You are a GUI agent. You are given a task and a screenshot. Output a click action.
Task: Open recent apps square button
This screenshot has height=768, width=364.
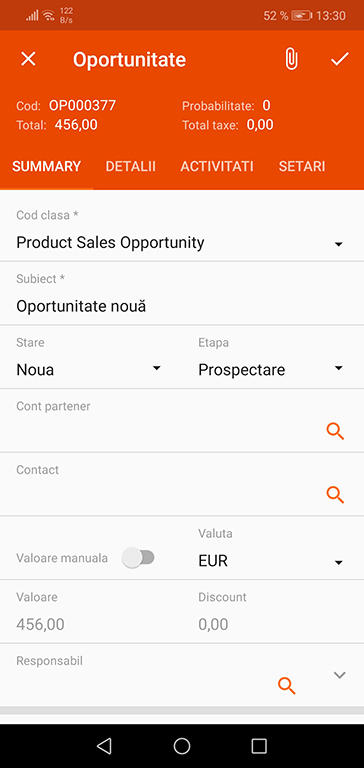coord(259,745)
